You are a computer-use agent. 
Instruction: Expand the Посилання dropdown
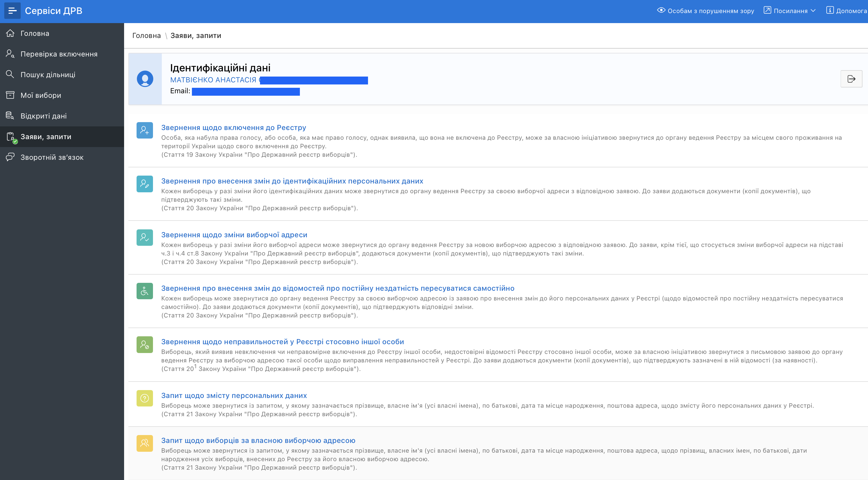790,11
